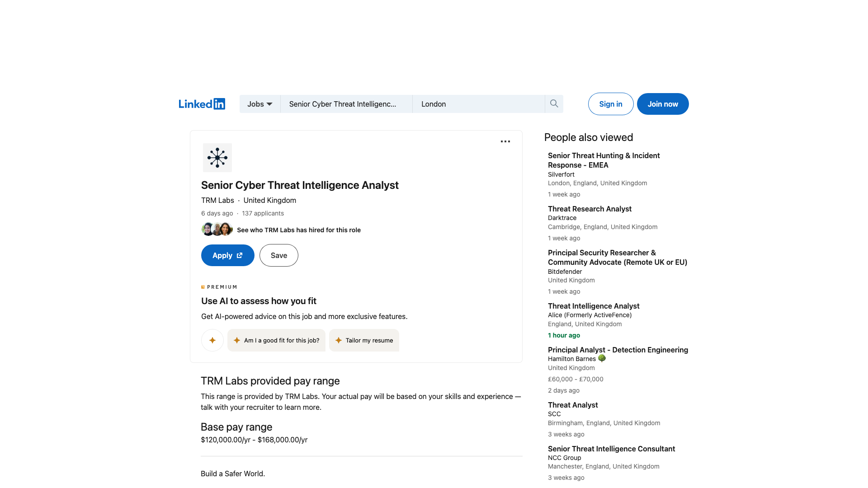Viewport: 868px width, 488px height.
Task: Click the £60,000 - £70,000 salary text
Action: 576,379
